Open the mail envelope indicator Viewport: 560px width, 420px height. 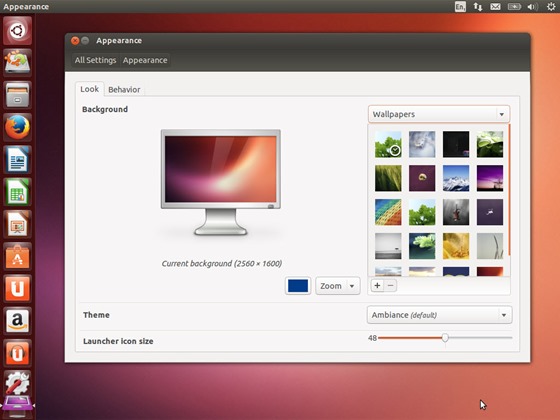coord(495,6)
